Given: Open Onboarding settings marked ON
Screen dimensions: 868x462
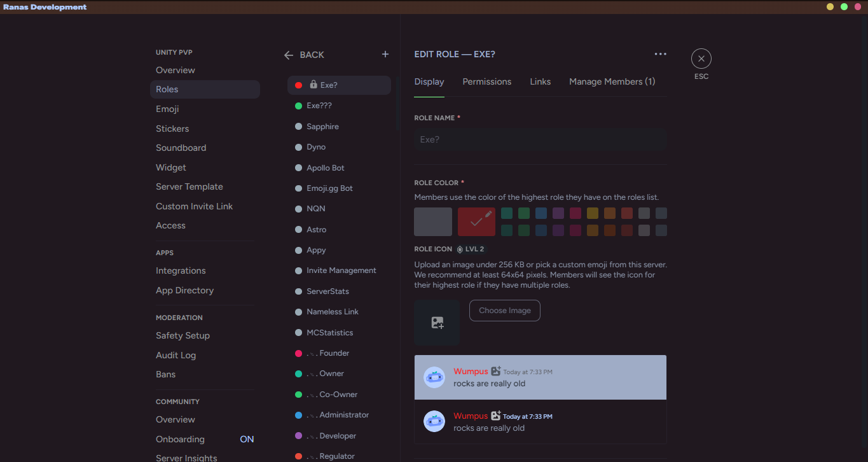Looking at the screenshot, I should [205, 439].
